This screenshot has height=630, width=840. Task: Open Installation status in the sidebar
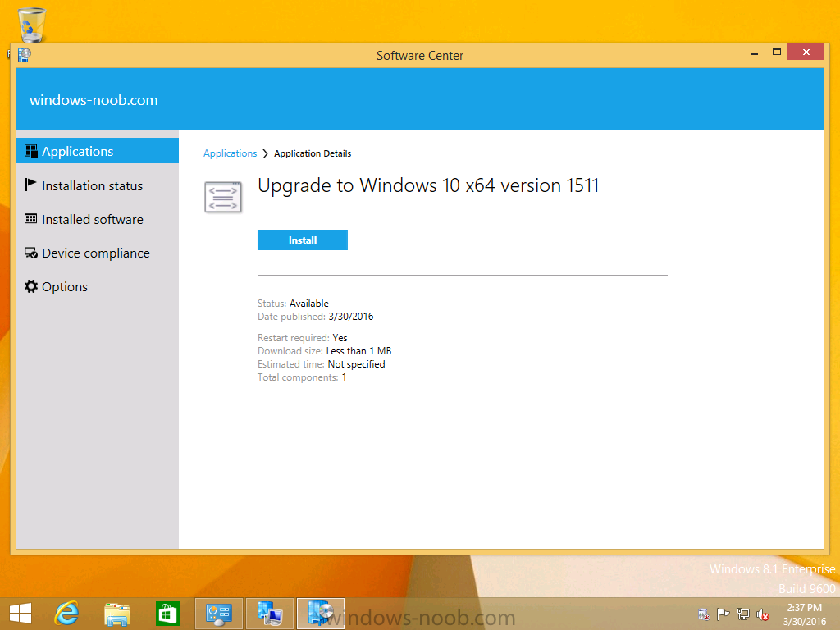point(98,185)
